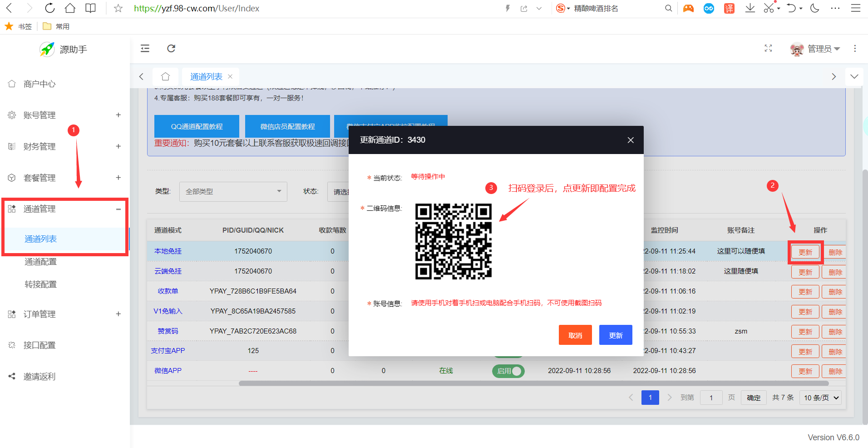
Task: Click the 源助手 rocket logo
Action: (x=47, y=49)
